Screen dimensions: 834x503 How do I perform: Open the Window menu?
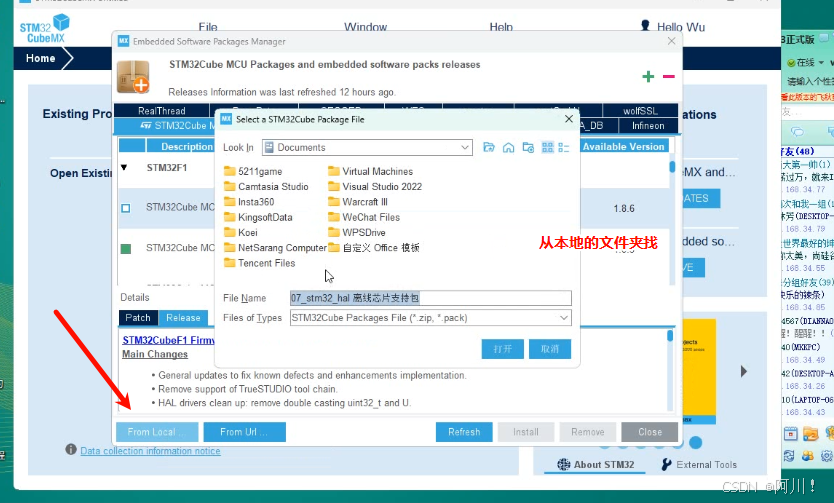pyautogui.click(x=365, y=27)
